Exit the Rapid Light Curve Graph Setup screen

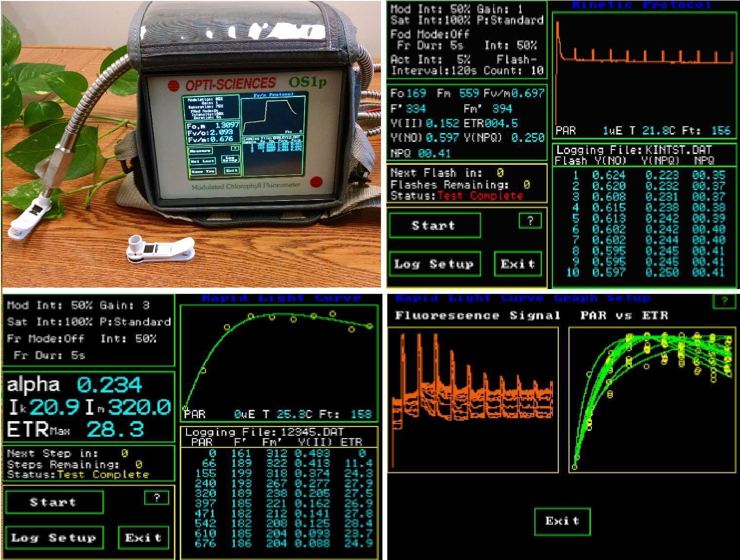pos(562,521)
